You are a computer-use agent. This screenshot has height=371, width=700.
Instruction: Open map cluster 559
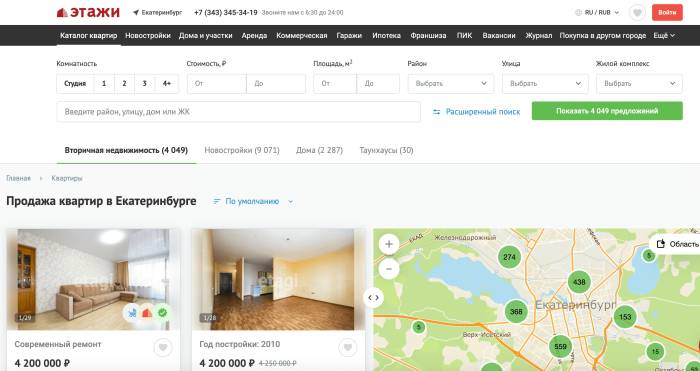tap(560, 346)
